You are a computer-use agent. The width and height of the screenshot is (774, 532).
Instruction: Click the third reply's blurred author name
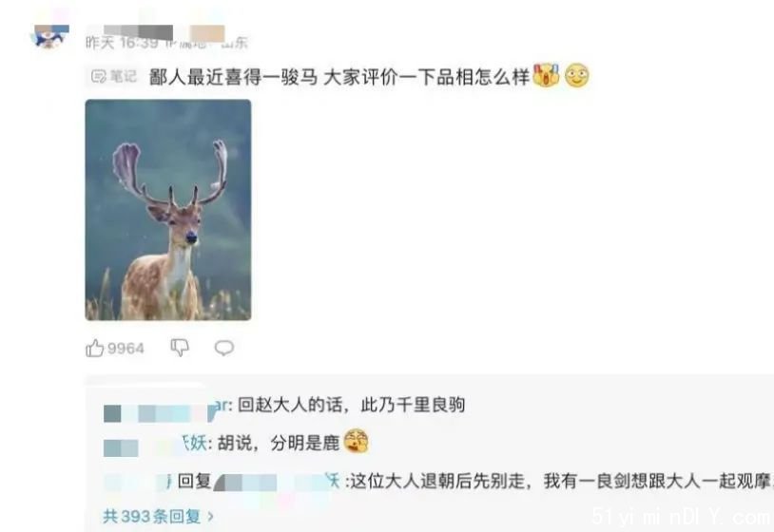pos(138,482)
